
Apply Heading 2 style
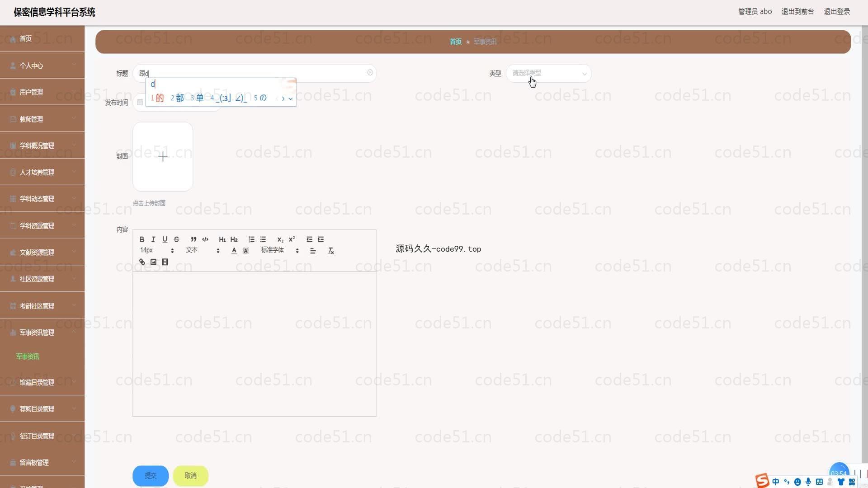coord(234,239)
